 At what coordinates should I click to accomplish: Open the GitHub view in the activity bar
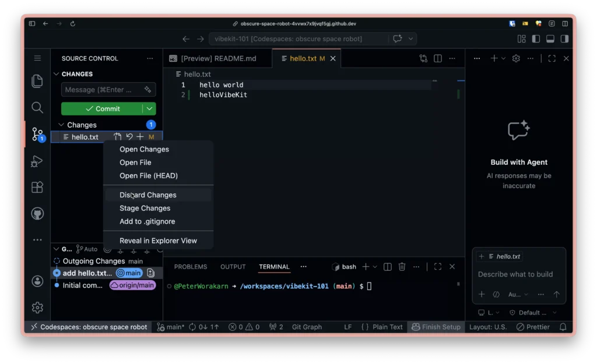[37, 214]
